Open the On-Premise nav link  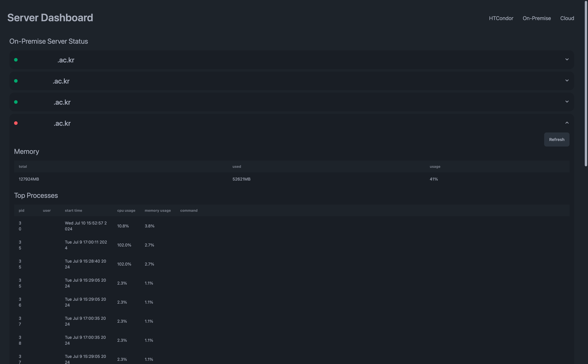536,18
